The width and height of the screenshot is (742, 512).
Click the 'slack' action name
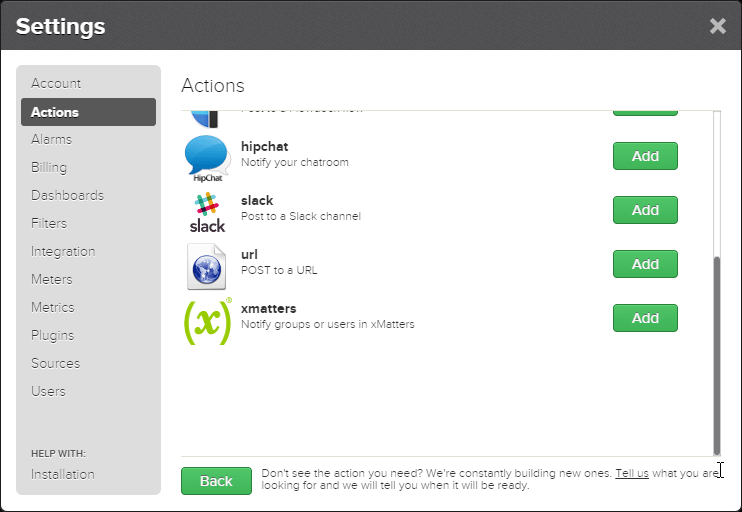pyautogui.click(x=257, y=201)
